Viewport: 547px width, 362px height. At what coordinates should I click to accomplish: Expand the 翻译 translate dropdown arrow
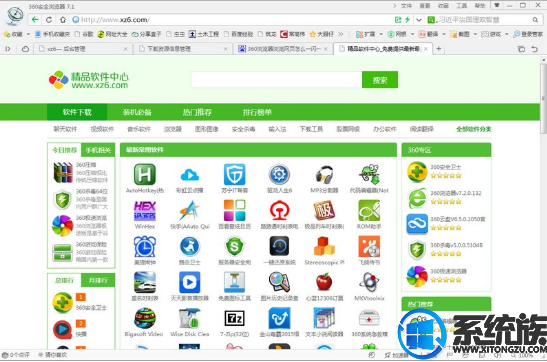click(444, 34)
